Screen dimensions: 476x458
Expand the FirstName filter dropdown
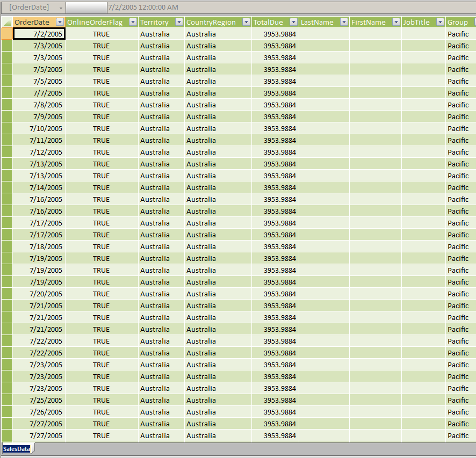point(396,22)
